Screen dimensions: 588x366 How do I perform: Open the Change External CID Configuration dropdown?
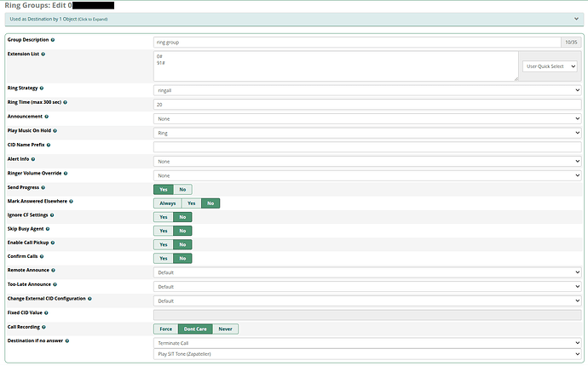click(x=367, y=300)
